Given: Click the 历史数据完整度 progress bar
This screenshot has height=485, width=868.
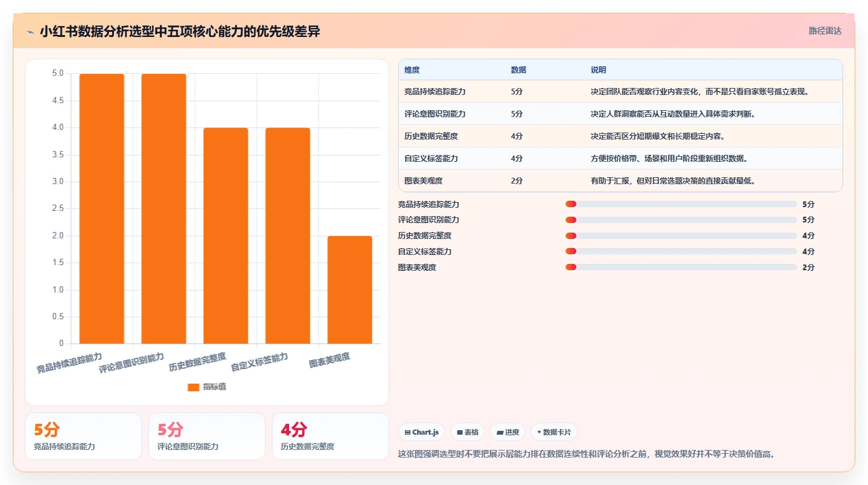Looking at the screenshot, I should 681,236.
